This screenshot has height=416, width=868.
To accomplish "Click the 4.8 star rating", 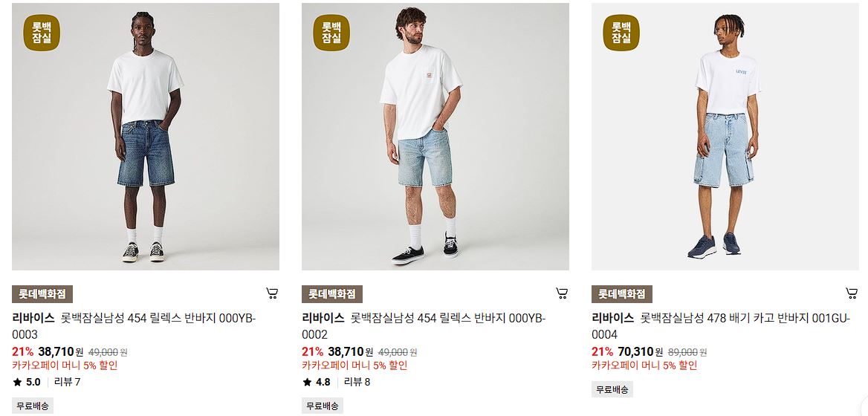I will click(317, 382).
